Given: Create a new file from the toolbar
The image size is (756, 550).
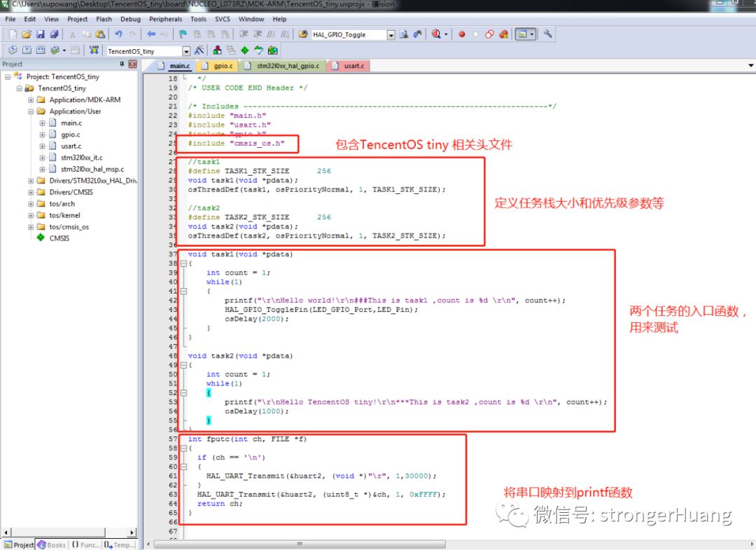Looking at the screenshot, I should [x=13, y=34].
